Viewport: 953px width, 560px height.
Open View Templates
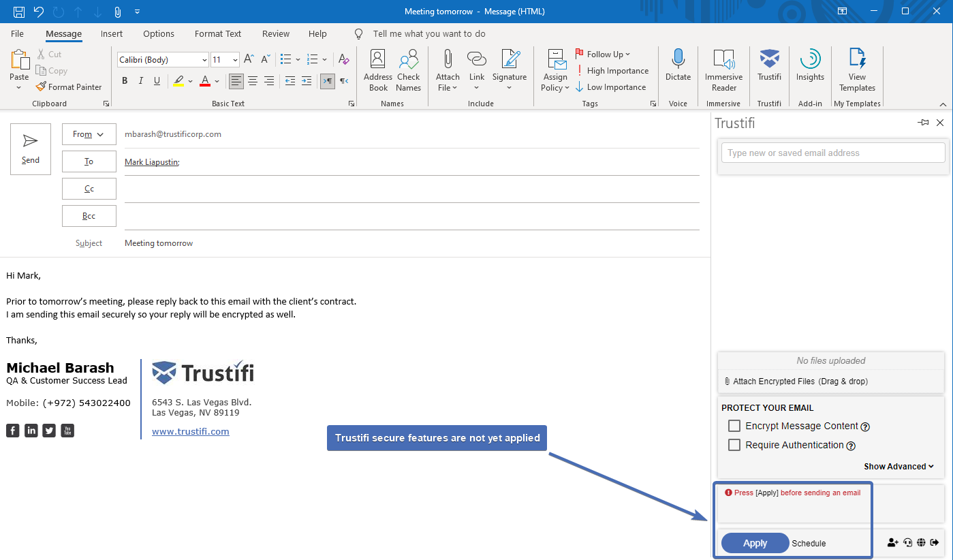[x=857, y=70]
